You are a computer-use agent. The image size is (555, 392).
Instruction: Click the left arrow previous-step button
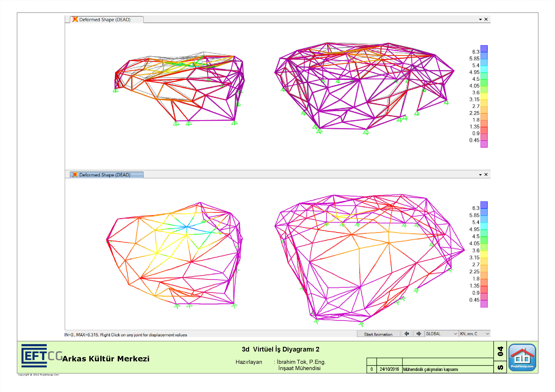tap(407, 334)
